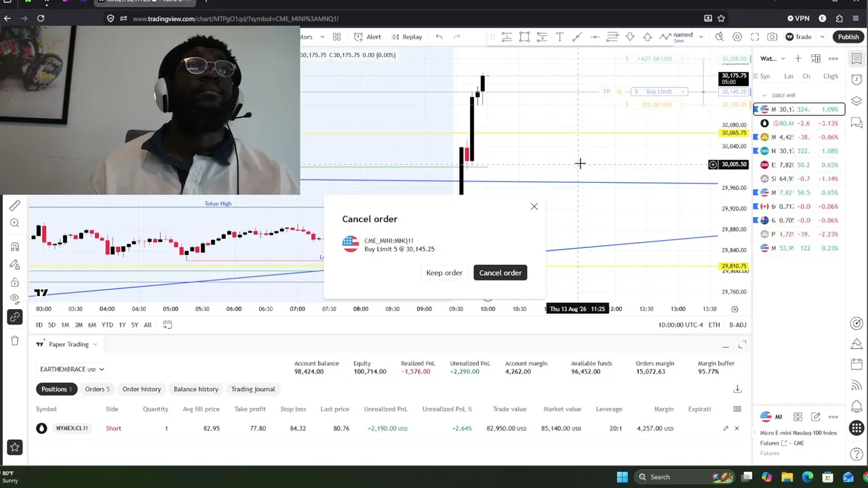
Task: Remove drawings with the trash icon
Action: click(15, 340)
